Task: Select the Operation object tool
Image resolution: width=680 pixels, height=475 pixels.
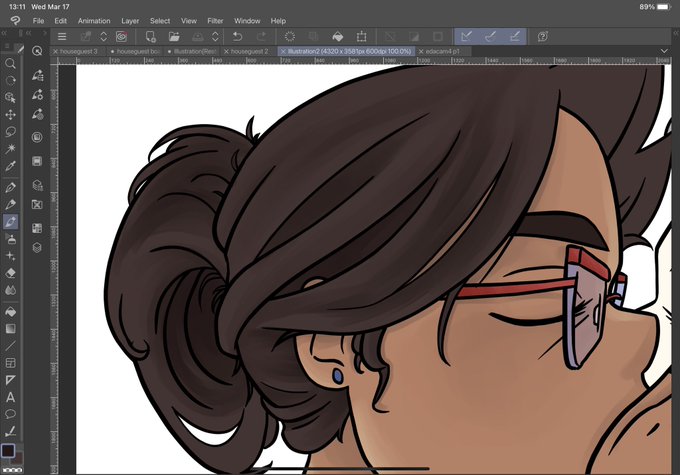Action: 10,98
